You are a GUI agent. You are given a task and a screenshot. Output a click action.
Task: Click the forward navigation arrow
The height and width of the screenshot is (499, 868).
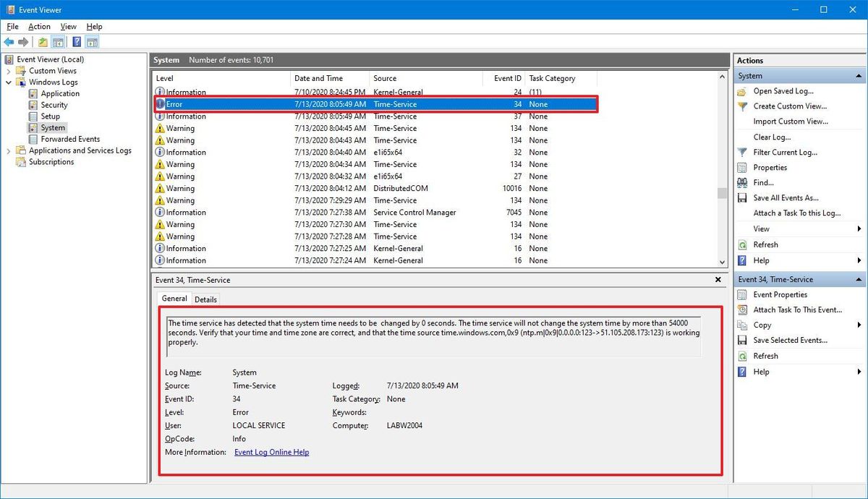(x=22, y=41)
